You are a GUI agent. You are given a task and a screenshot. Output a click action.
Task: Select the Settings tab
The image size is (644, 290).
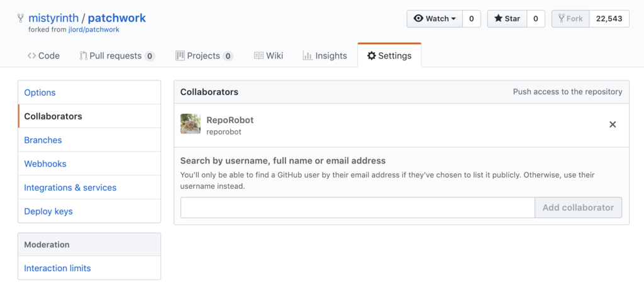pyautogui.click(x=389, y=55)
